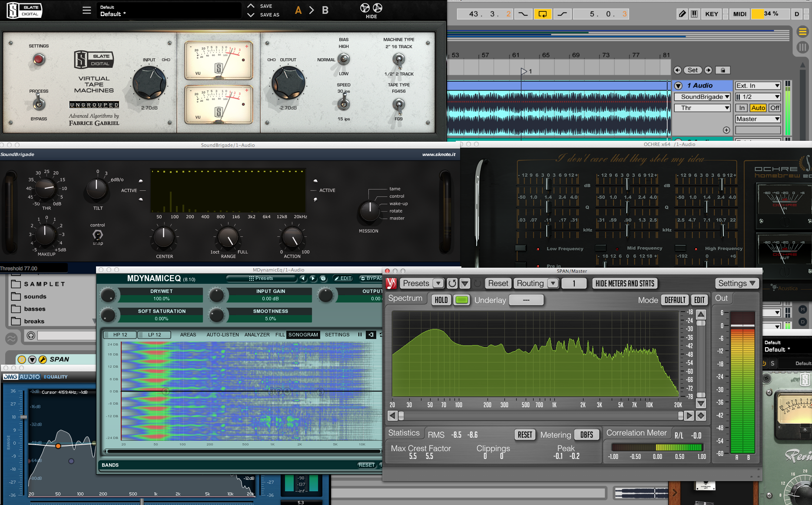
Task: Open SETTINGS in MDynamicEq toolbar
Action: tap(337, 335)
